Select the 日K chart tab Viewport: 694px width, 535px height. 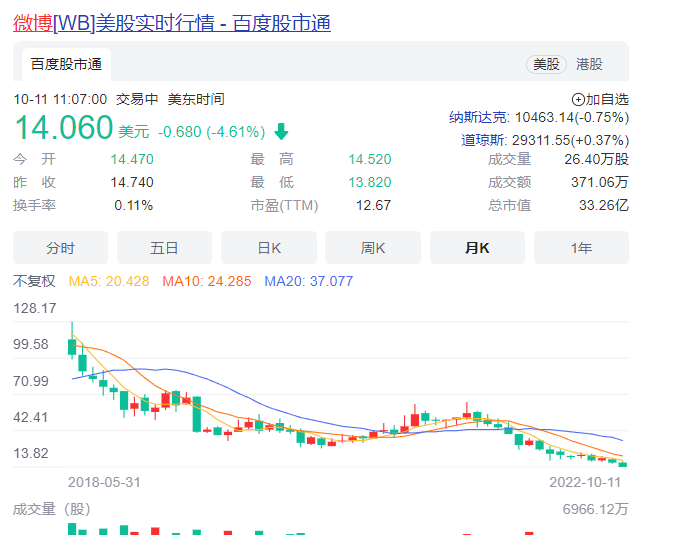(269, 248)
